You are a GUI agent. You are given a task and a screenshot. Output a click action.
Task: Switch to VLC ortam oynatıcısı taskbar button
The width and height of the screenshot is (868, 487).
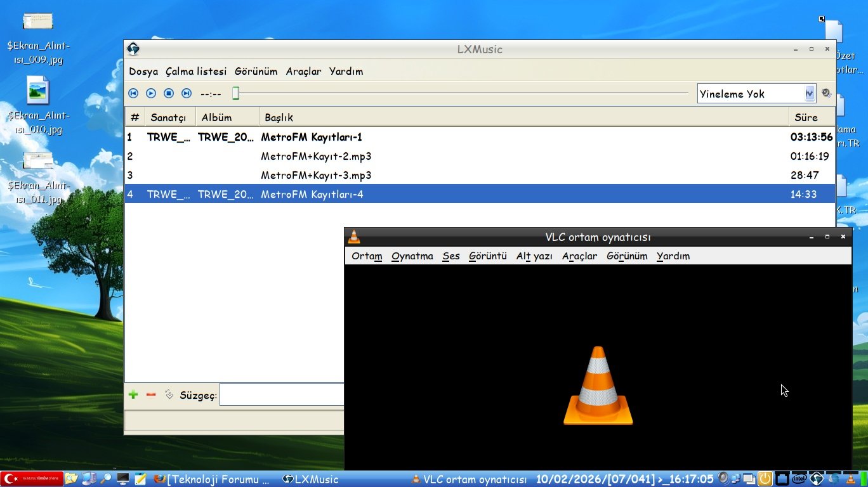point(469,479)
